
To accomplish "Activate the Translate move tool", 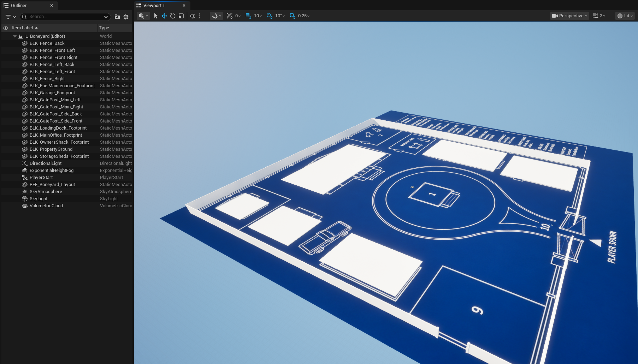I will pyautogui.click(x=164, y=16).
